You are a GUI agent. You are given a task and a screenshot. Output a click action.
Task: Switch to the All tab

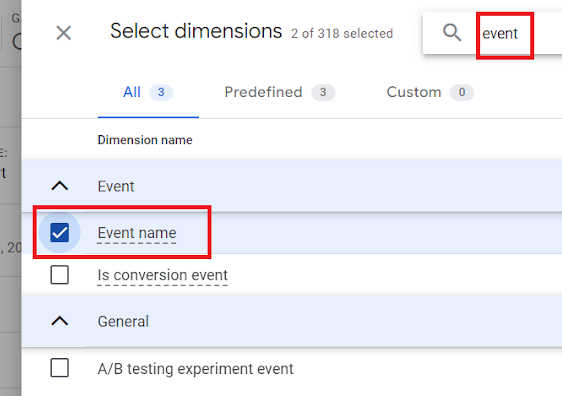coord(148,92)
